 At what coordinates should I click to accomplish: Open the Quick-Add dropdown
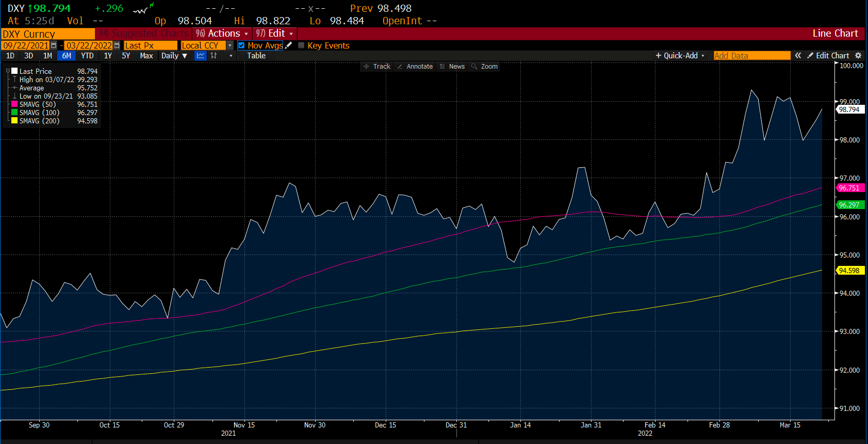(680, 56)
